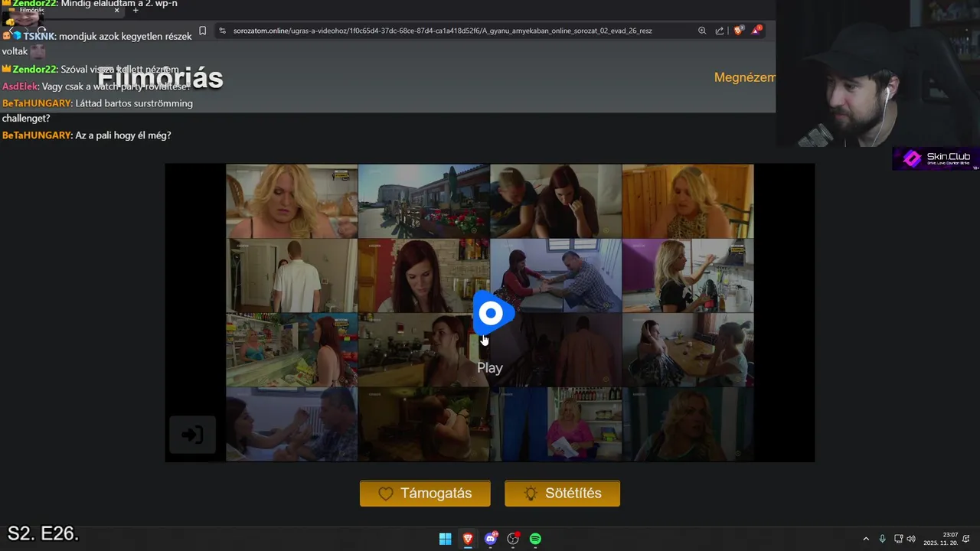Open Discord from the taskbar
980x551 pixels.
(491, 539)
